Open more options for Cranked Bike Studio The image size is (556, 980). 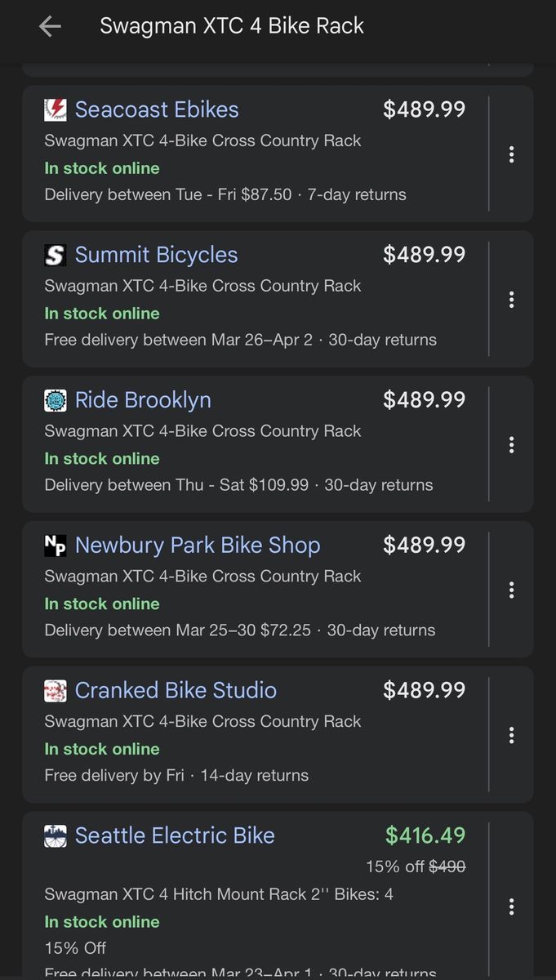[511, 735]
